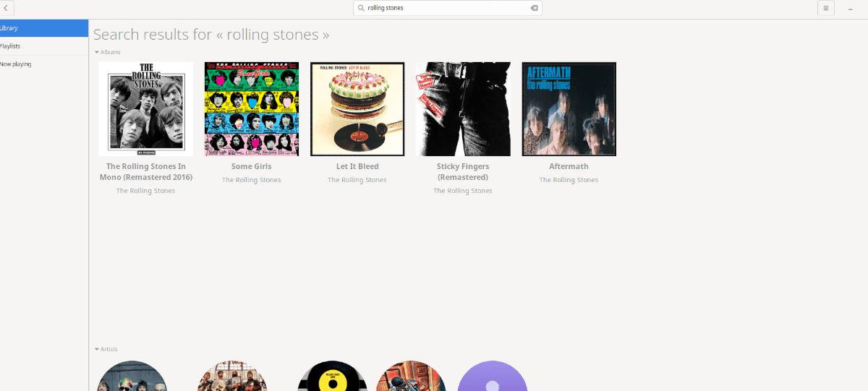Open the Aftermath album cover

tap(569, 109)
